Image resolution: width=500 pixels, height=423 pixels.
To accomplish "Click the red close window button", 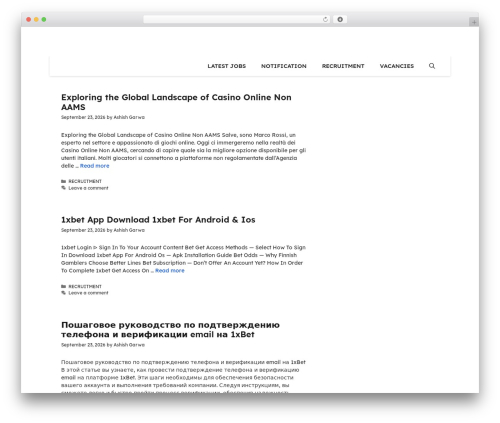I will 29,20.
